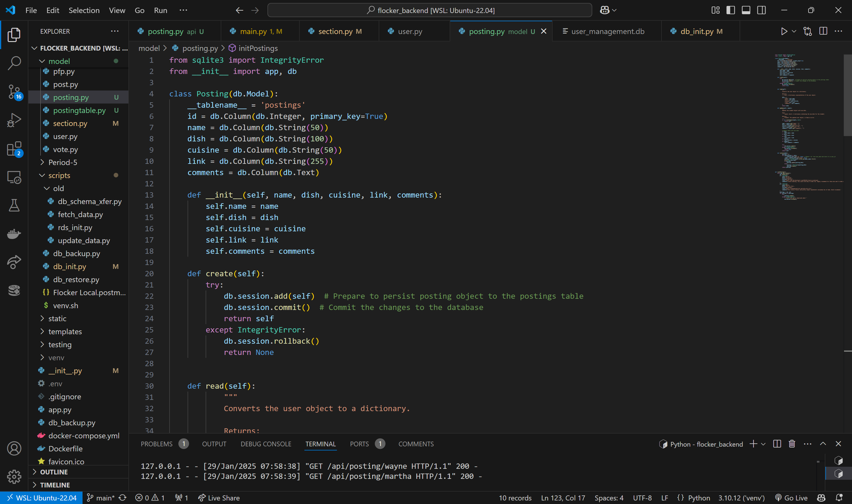852x504 pixels.
Task: Collapse the model folder
Action: [42, 61]
